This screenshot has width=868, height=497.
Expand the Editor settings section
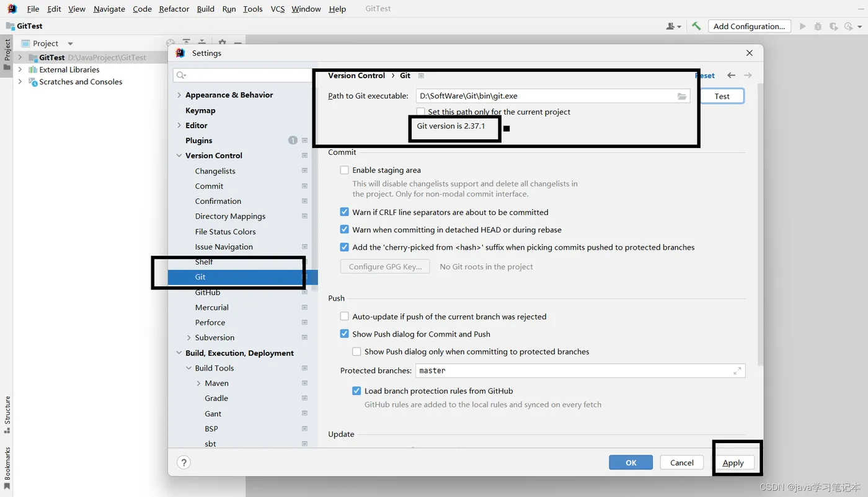(x=179, y=125)
